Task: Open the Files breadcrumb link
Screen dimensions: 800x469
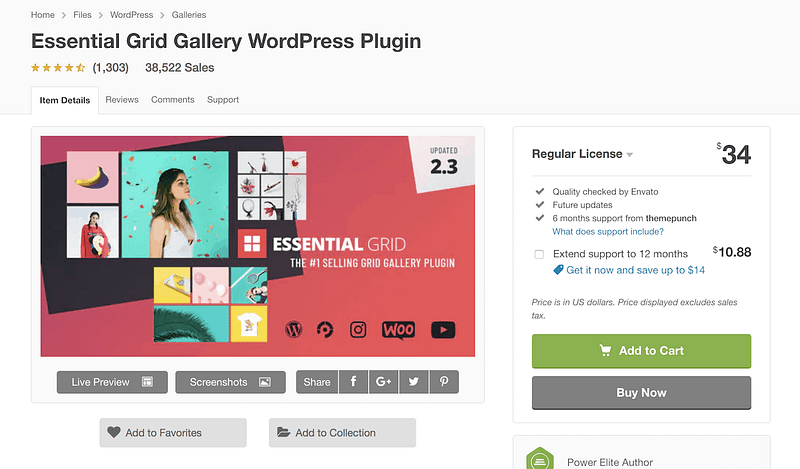Action: [x=82, y=15]
